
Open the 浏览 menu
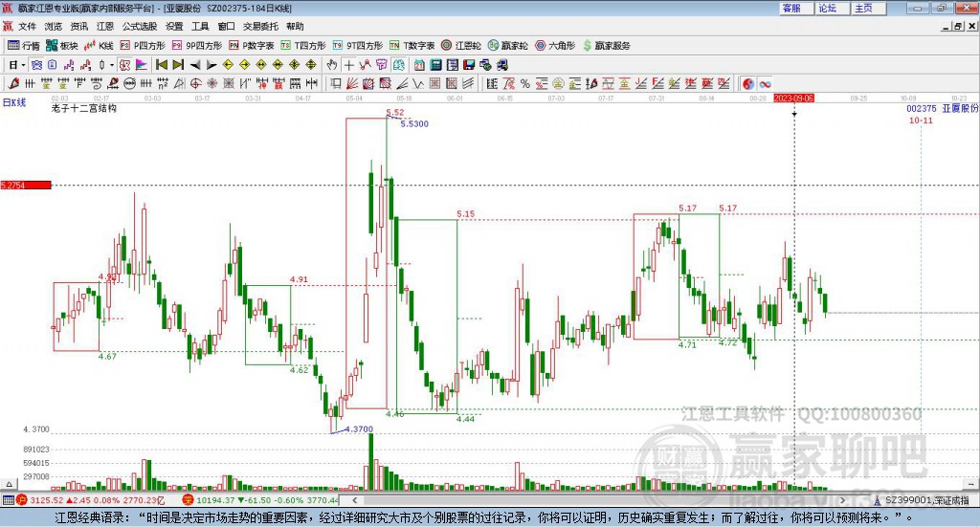click(54, 26)
